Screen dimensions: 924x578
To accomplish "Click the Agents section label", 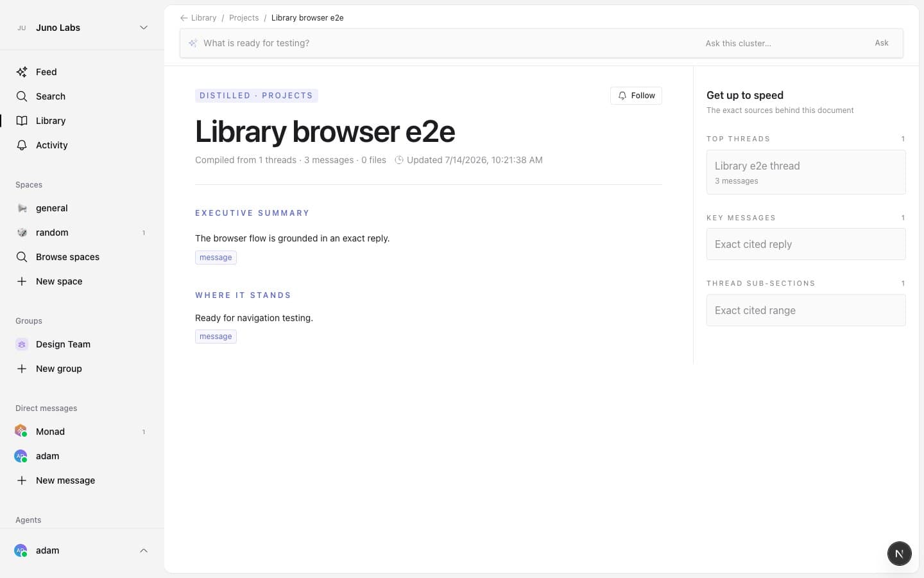I will pyautogui.click(x=28, y=520).
